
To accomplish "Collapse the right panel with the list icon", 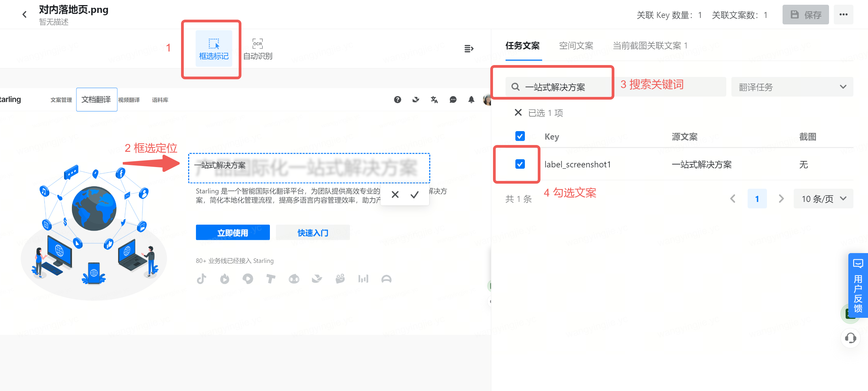I will (469, 49).
